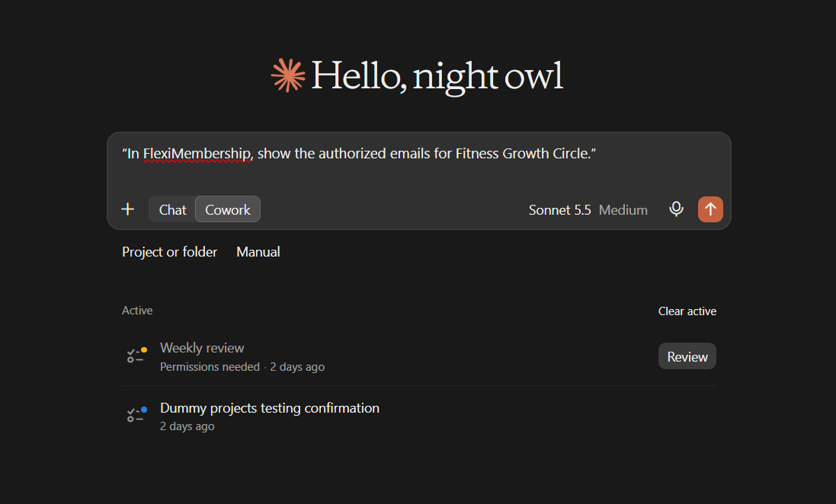Click the Weekly review task status icon

click(x=136, y=355)
